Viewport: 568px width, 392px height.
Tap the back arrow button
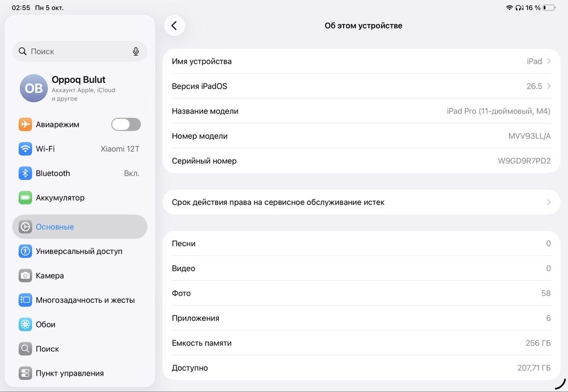pyautogui.click(x=174, y=26)
